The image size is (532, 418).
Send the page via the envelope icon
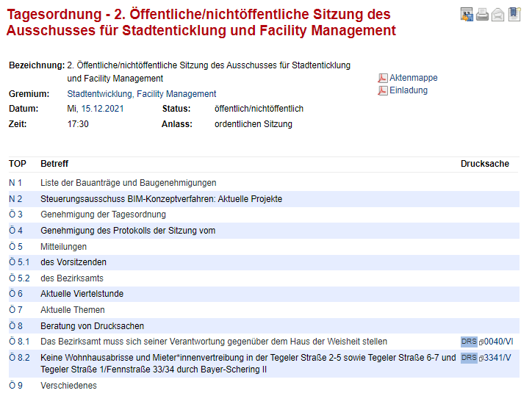[x=497, y=15]
